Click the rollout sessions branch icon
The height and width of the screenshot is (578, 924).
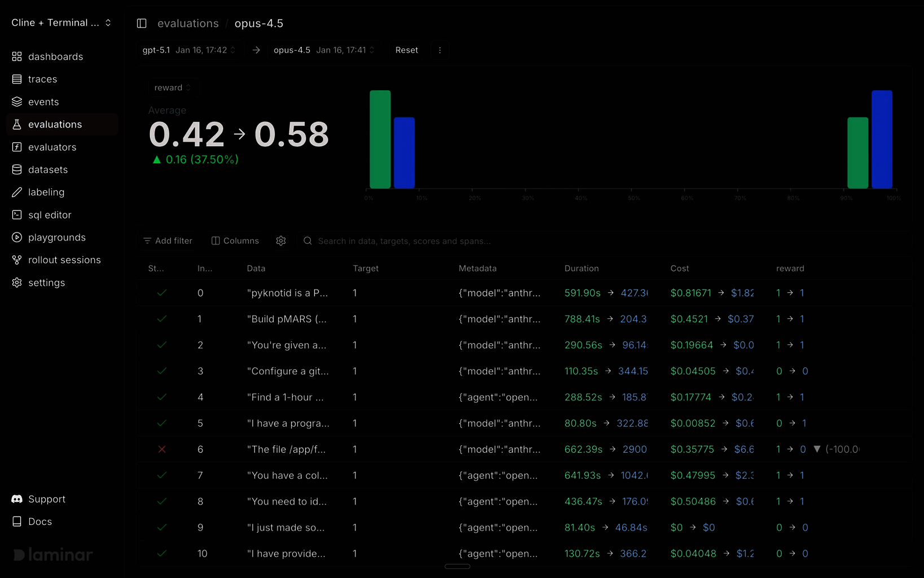click(17, 260)
